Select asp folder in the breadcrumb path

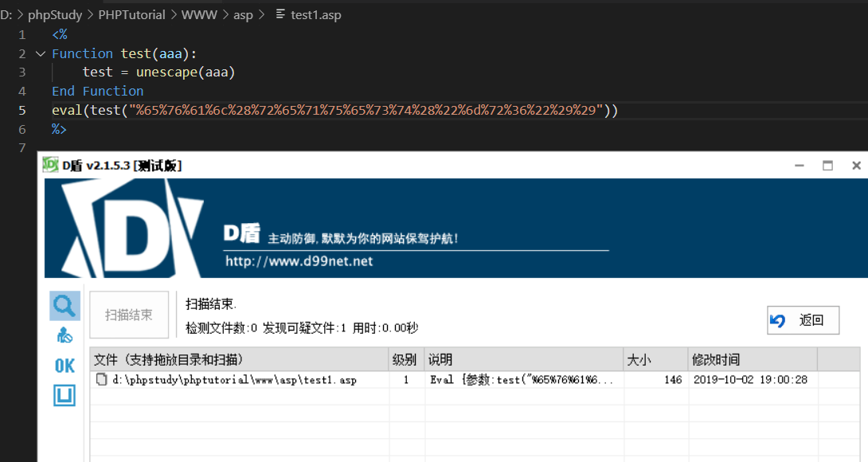tap(243, 15)
